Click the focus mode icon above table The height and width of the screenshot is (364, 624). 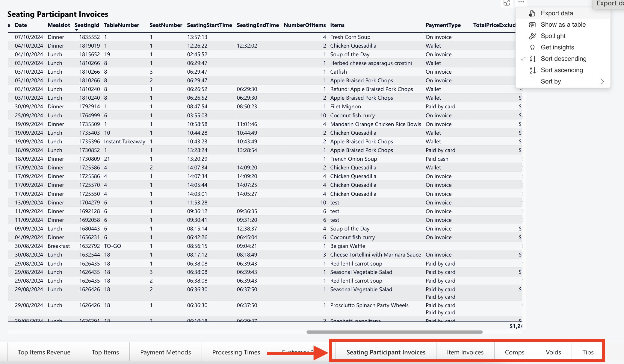point(507,3)
